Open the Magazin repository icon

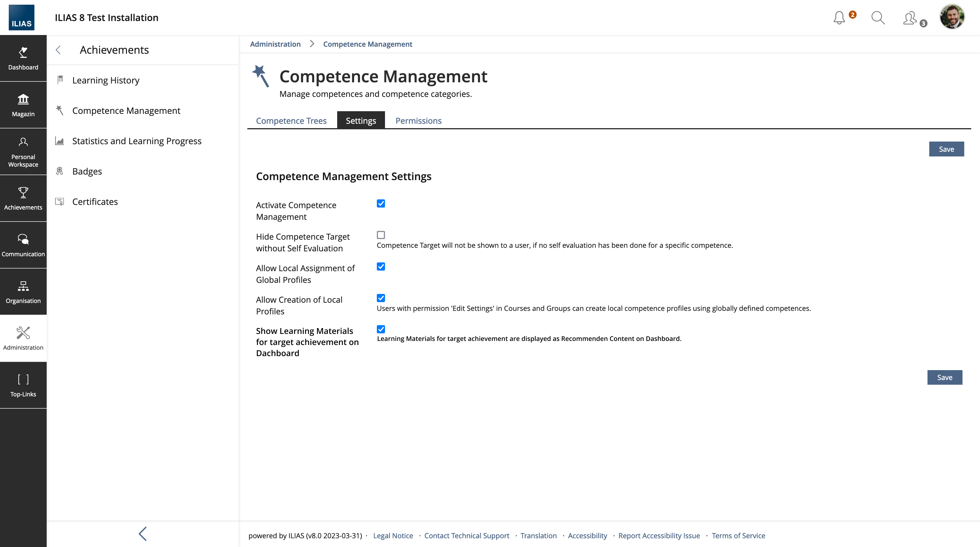pyautogui.click(x=23, y=105)
